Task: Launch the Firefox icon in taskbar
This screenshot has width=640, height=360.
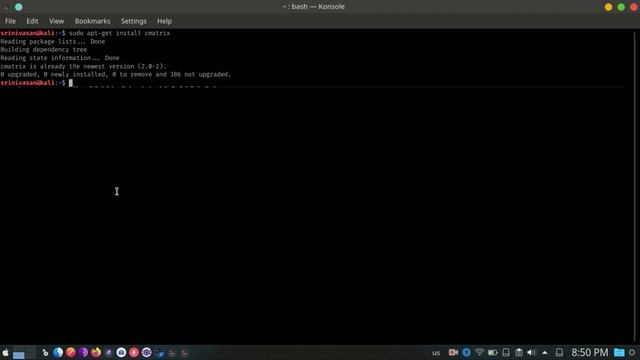Action: point(96,353)
